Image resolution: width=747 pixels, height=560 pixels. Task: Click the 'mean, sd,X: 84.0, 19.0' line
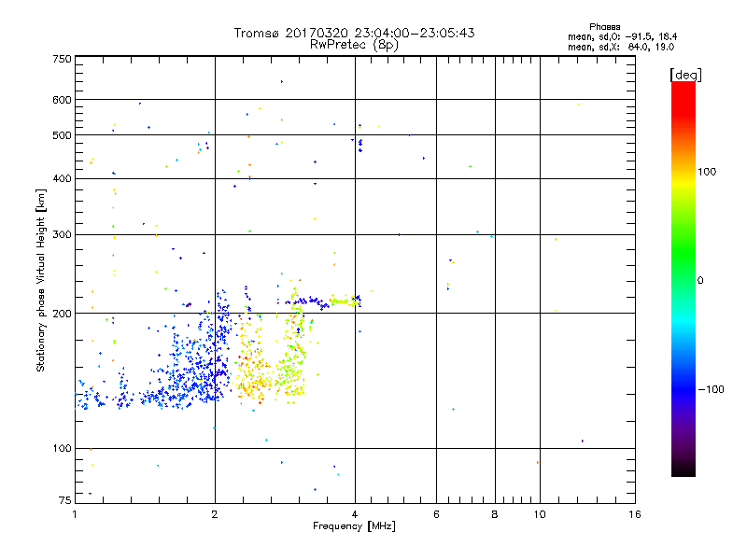pyautogui.click(x=621, y=47)
